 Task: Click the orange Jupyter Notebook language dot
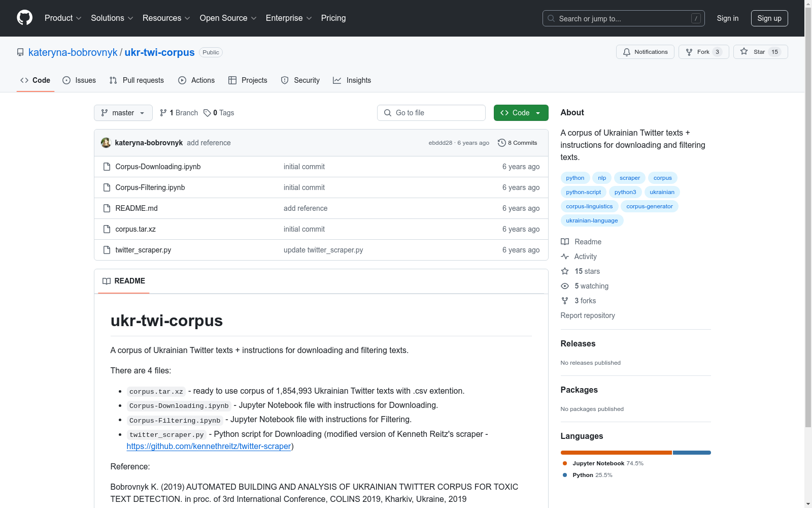click(x=565, y=463)
